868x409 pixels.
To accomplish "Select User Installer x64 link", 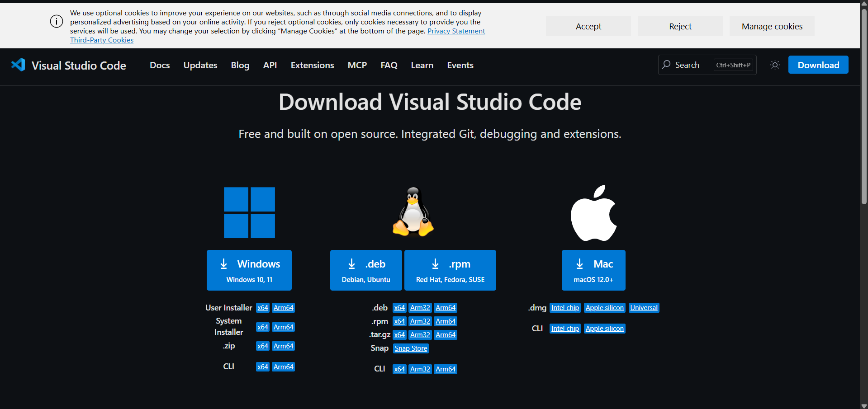I will [x=263, y=308].
